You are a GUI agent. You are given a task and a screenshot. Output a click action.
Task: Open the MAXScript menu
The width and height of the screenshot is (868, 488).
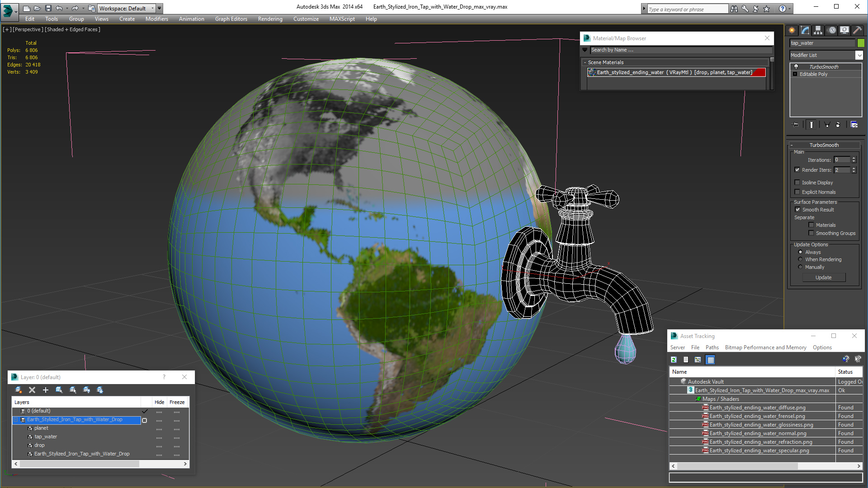342,19
